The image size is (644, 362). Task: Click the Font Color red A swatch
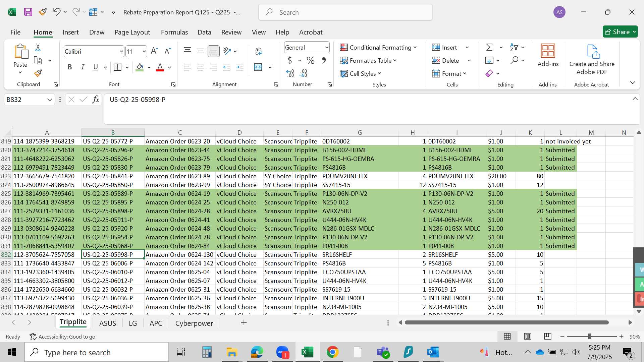[160, 67]
